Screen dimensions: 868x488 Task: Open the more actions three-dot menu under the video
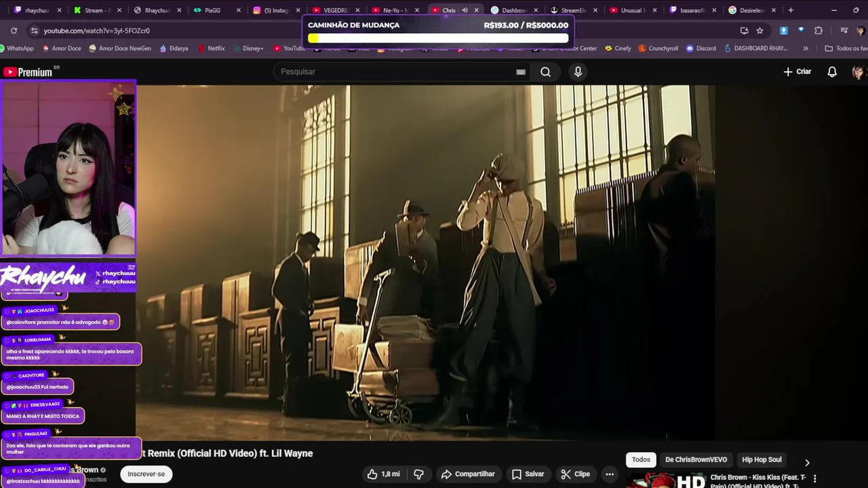[x=610, y=474]
